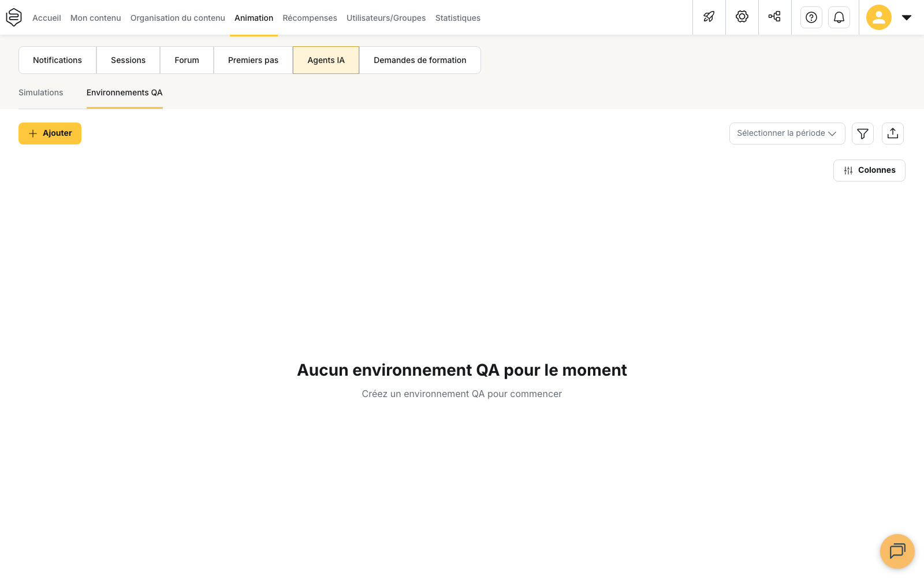
Task: Open the Colonnes column selector
Action: coord(869,171)
